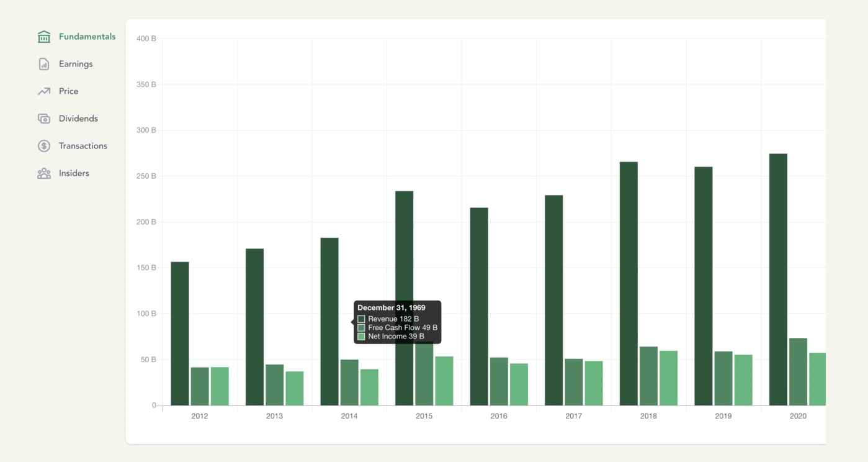This screenshot has width=868, height=462.
Task: Click the 400 B y-axis label
Action: coord(146,38)
